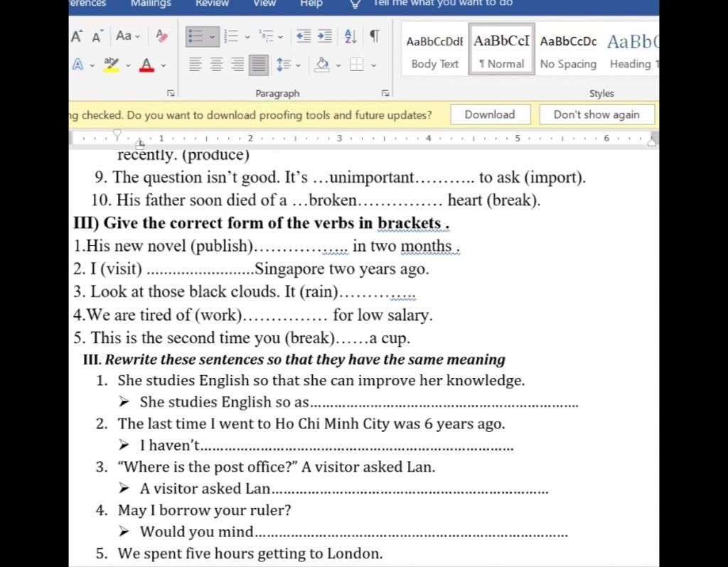Apply the Heading 1 style
Image resolution: width=728 pixels, height=567 pixels.
(x=632, y=50)
